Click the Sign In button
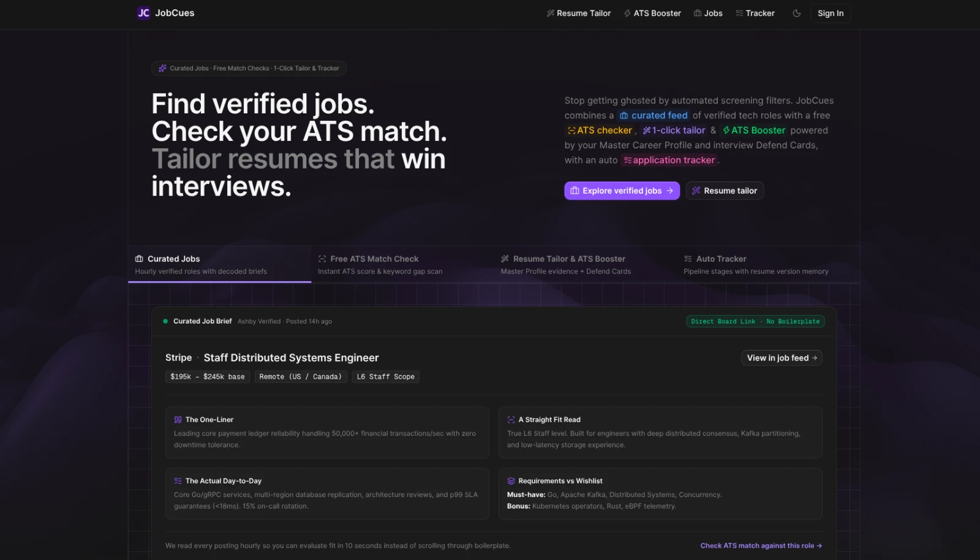Image resolution: width=980 pixels, height=560 pixels. point(831,13)
